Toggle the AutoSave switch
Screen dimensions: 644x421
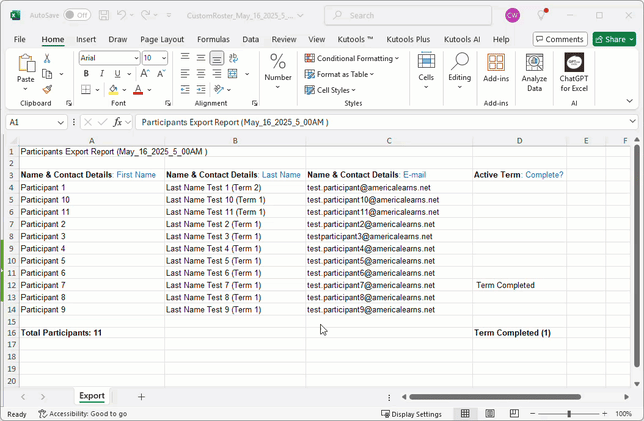click(x=77, y=15)
